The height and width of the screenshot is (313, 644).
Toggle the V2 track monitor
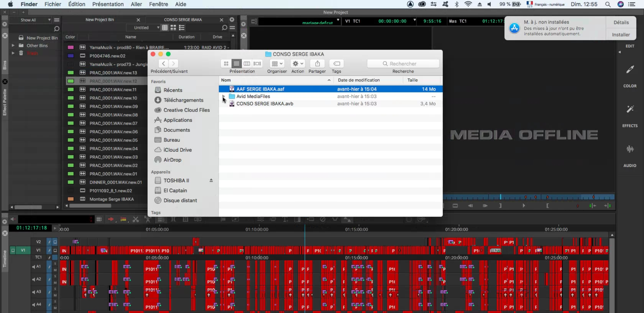55,242
